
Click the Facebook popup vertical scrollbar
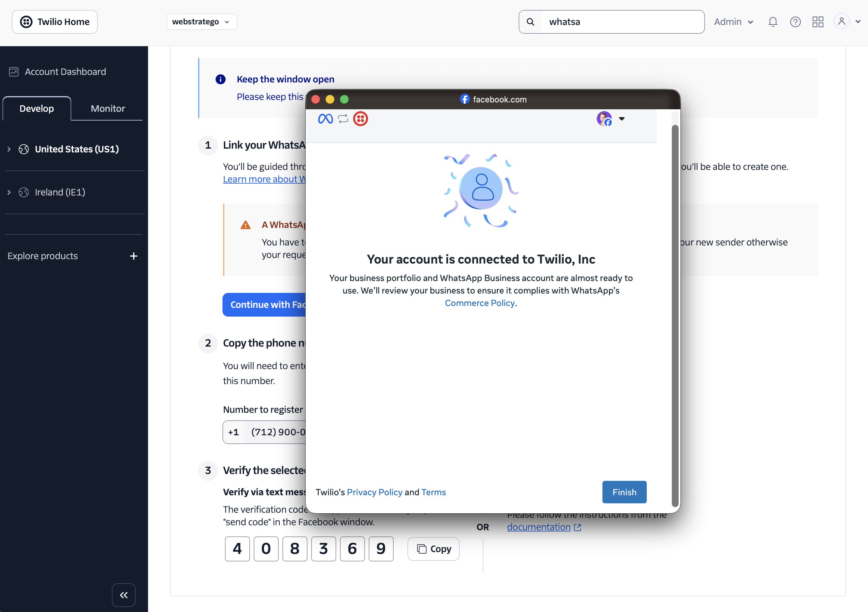coord(675,315)
